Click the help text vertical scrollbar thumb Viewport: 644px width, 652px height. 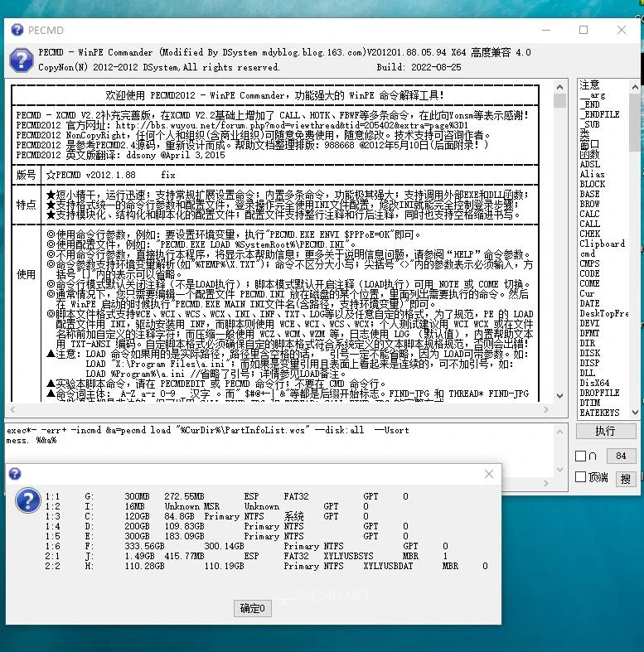click(x=560, y=100)
